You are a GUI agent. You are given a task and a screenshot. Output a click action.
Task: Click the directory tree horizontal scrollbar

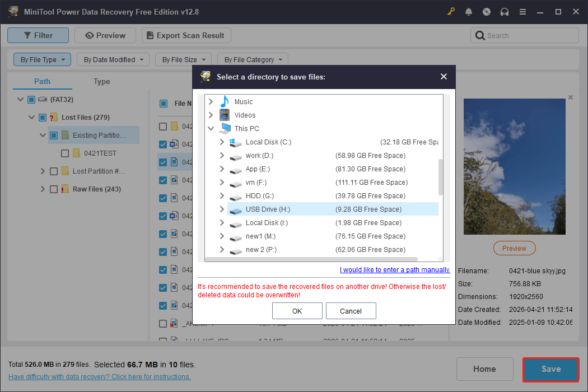[x=311, y=259]
